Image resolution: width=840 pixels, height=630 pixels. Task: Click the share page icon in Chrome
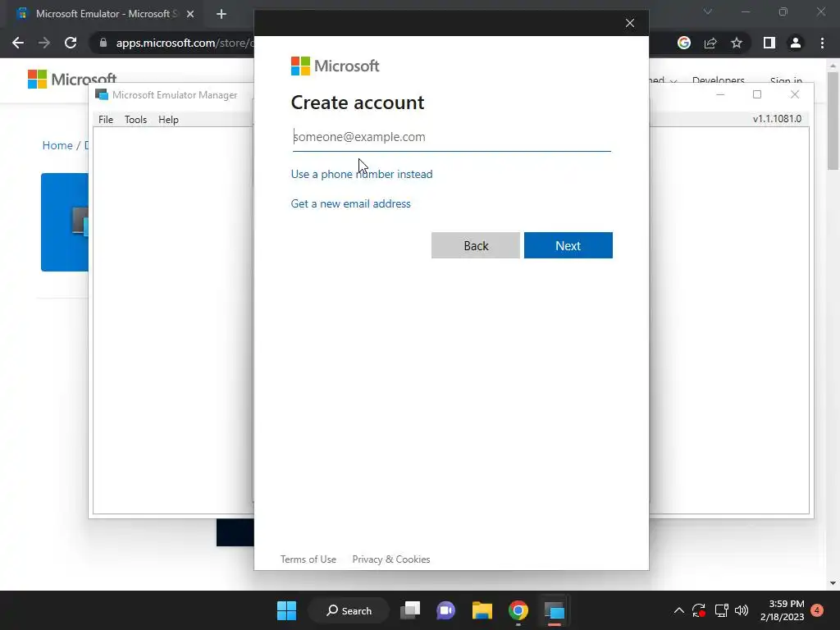pyautogui.click(x=710, y=43)
